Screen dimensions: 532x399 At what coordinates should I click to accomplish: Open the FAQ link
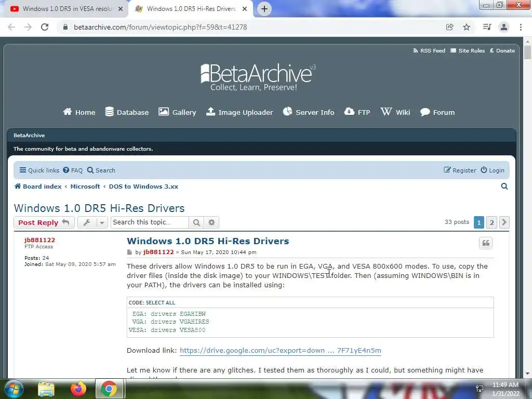click(73, 170)
